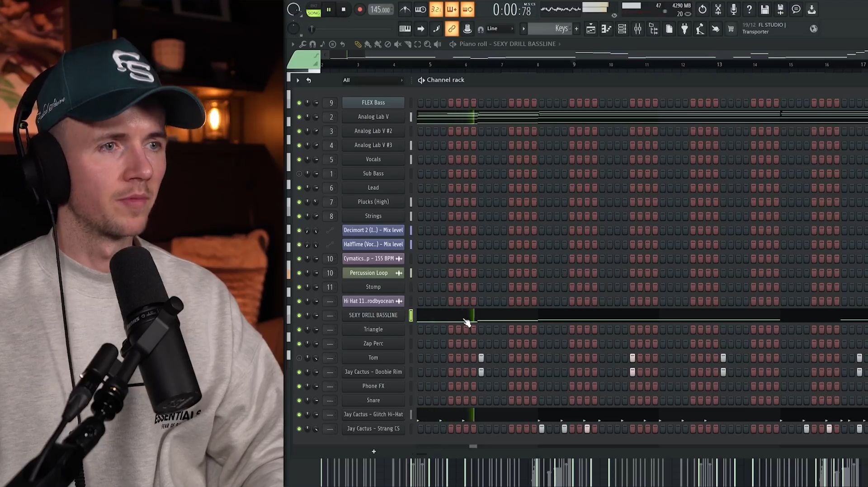This screenshot has width=868, height=487.
Task: Open the Mixer view icon
Action: [x=638, y=29]
